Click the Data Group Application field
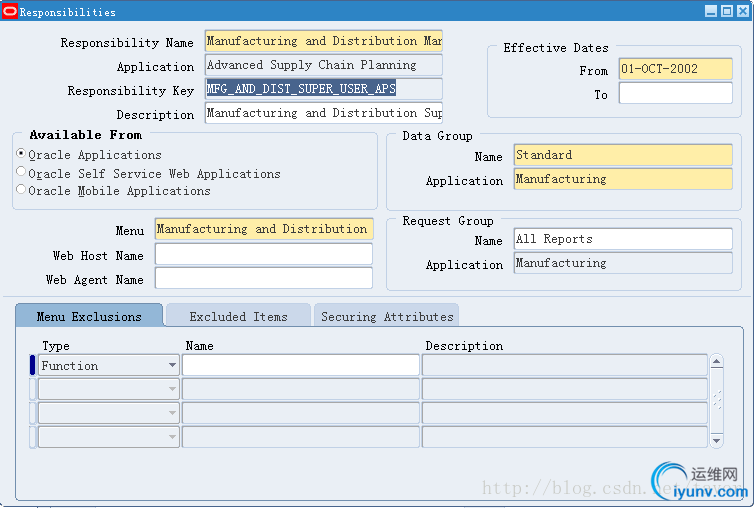Screen dimensions: 754x508 [x=623, y=179]
